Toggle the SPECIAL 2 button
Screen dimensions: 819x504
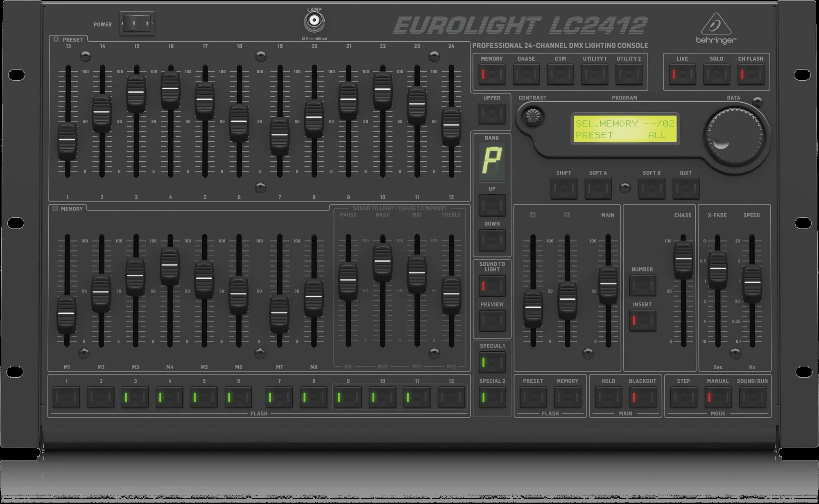492,397
